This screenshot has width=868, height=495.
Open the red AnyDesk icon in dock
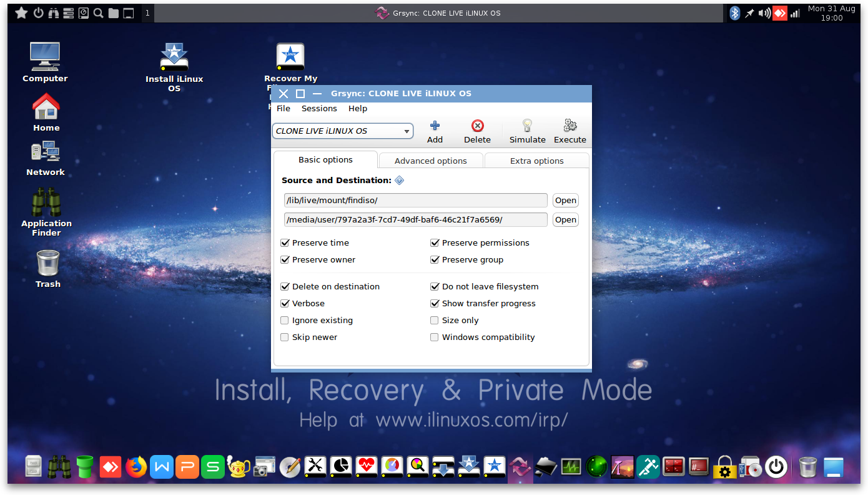tap(111, 467)
